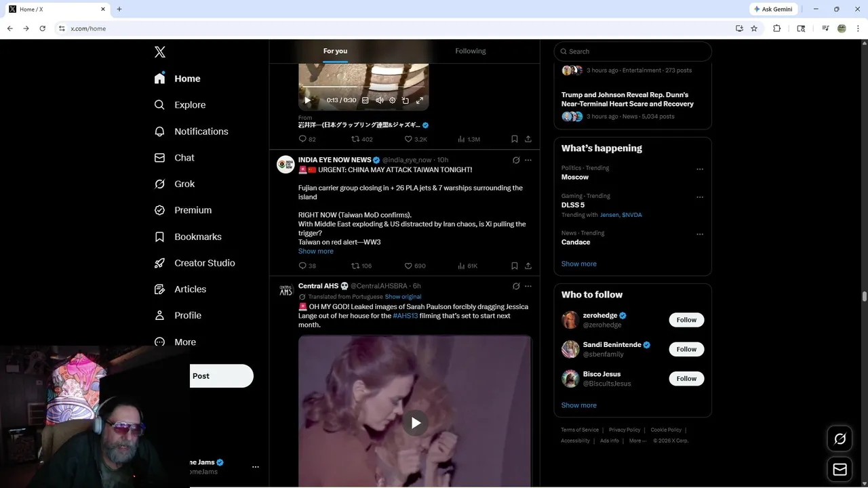Click the X logo in sidebar
Image resolution: width=868 pixels, height=488 pixels.
tap(160, 52)
